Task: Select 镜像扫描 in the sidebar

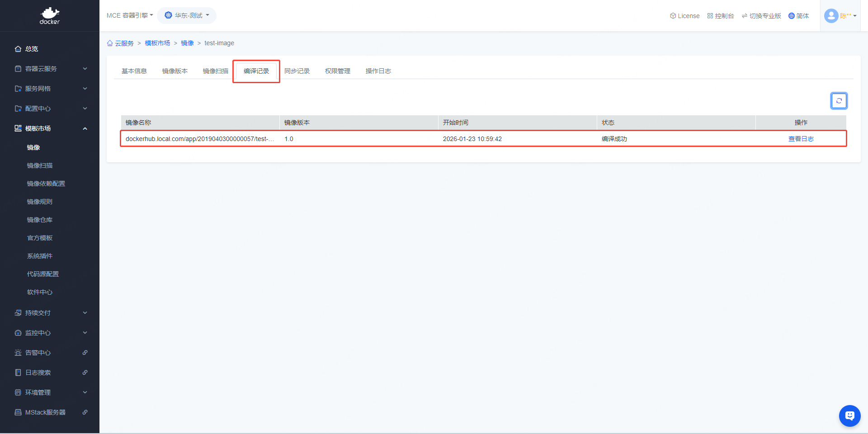Action: click(x=40, y=165)
